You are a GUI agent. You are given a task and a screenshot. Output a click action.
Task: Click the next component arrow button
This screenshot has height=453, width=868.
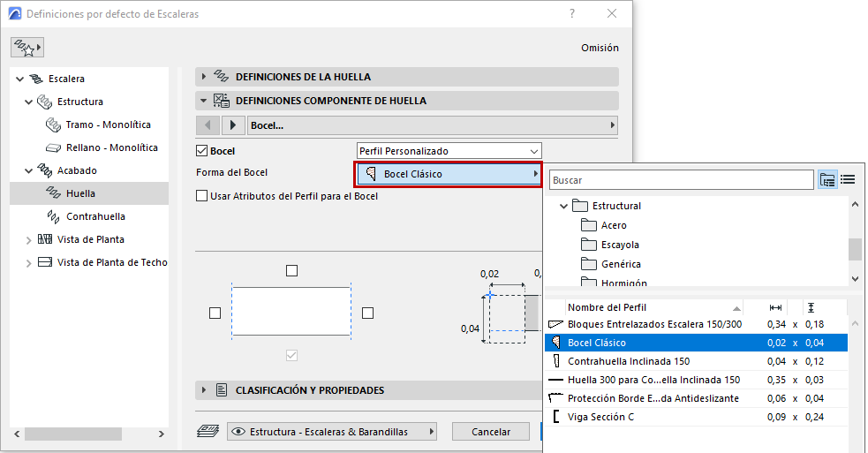coord(233,125)
